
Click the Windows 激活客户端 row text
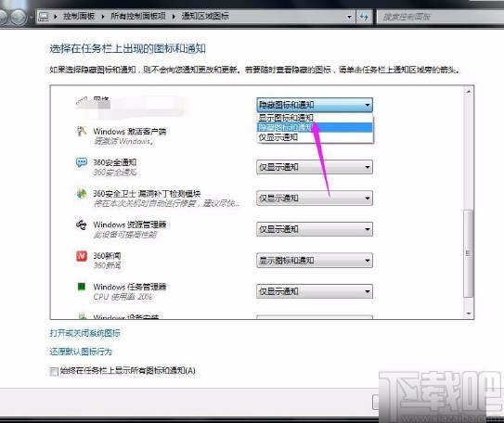coord(130,132)
